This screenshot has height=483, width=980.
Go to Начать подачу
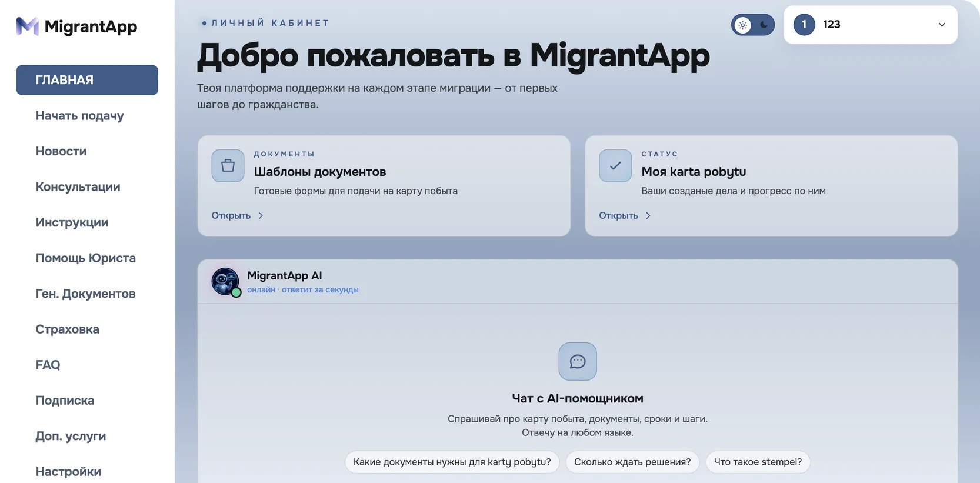click(79, 116)
